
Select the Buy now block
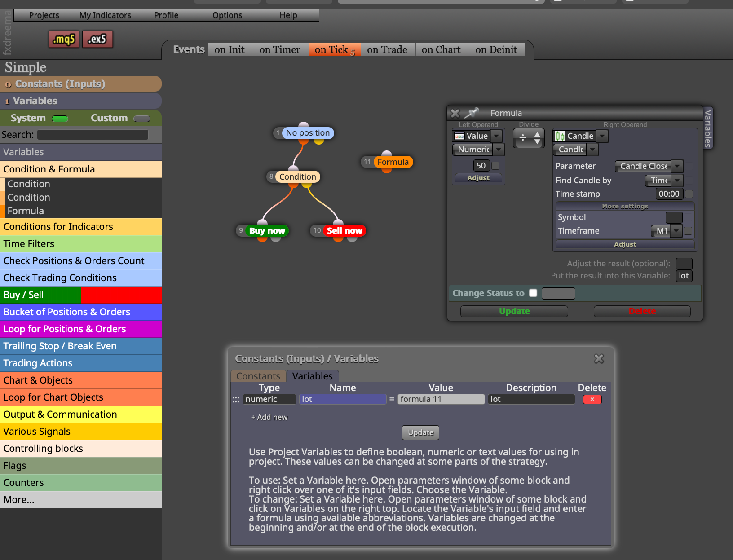(x=267, y=230)
